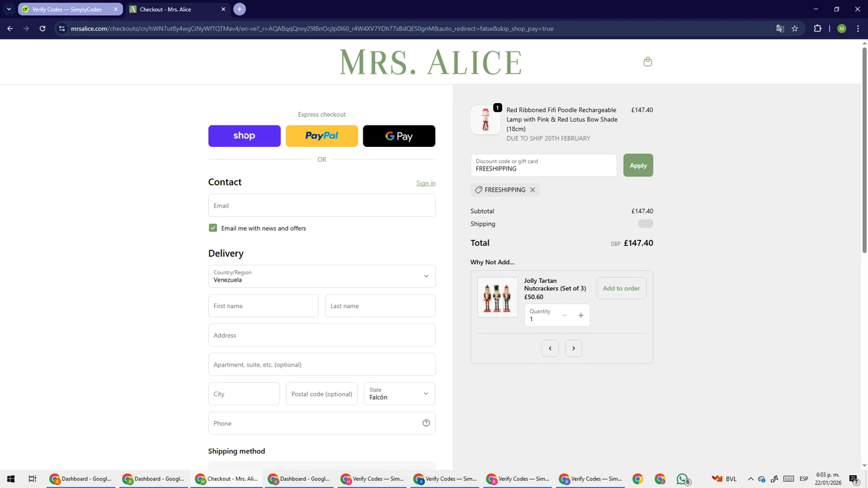
Task: Focus the Postal code field
Action: point(322,394)
